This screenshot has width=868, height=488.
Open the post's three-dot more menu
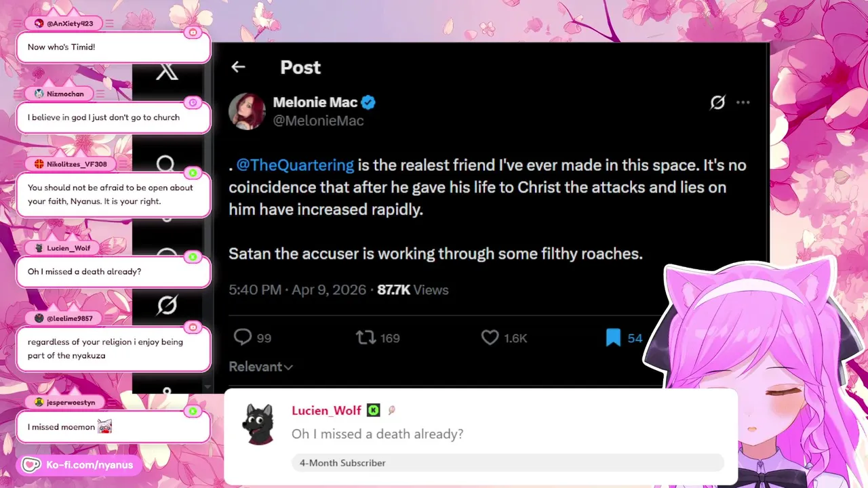pyautogui.click(x=743, y=102)
